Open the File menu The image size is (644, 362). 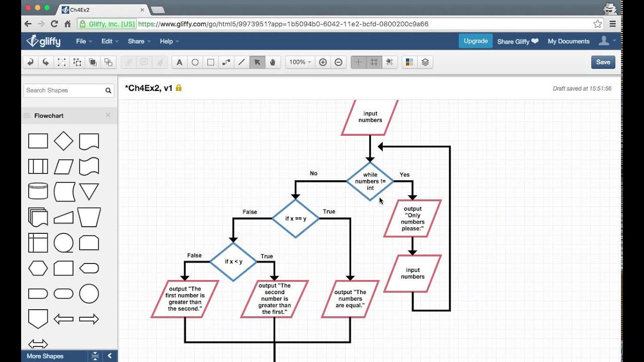(x=84, y=41)
